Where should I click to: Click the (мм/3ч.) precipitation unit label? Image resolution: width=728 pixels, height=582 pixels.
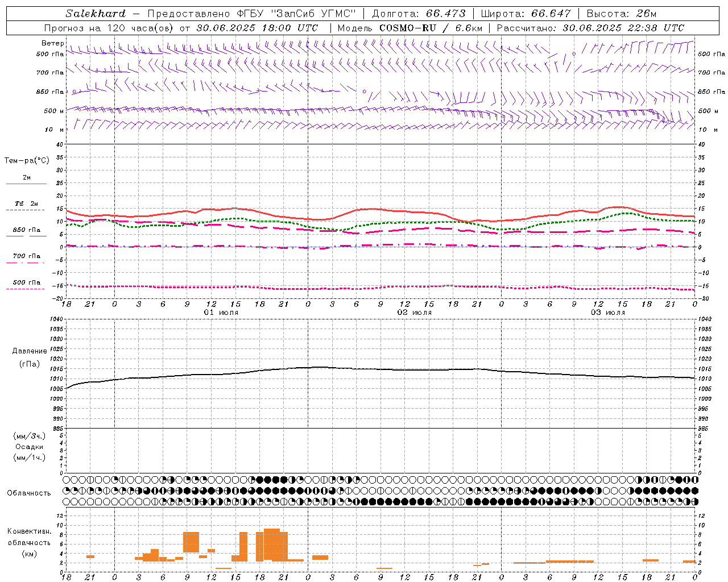pos(30,436)
